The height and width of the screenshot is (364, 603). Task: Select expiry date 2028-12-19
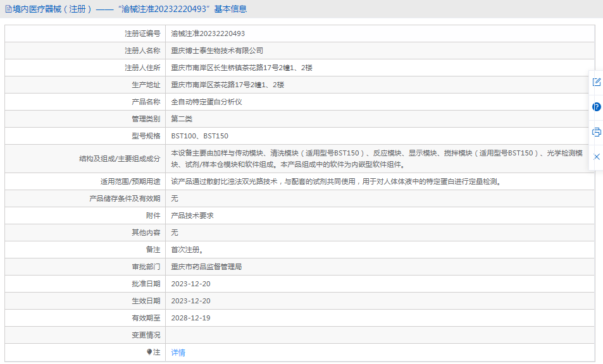190,318
